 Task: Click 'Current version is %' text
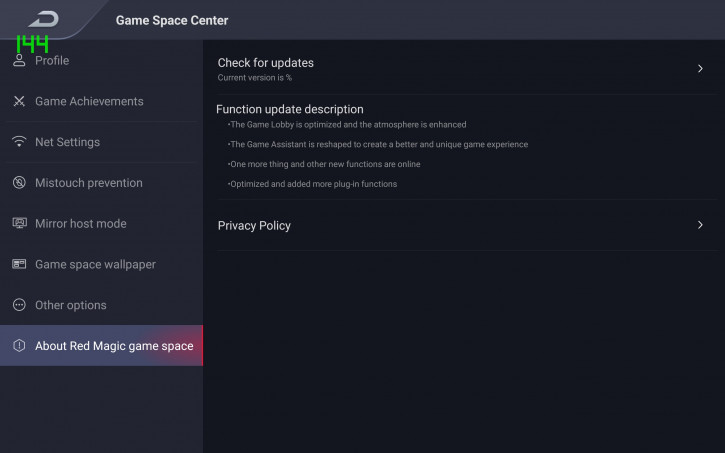[x=255, y=78]
